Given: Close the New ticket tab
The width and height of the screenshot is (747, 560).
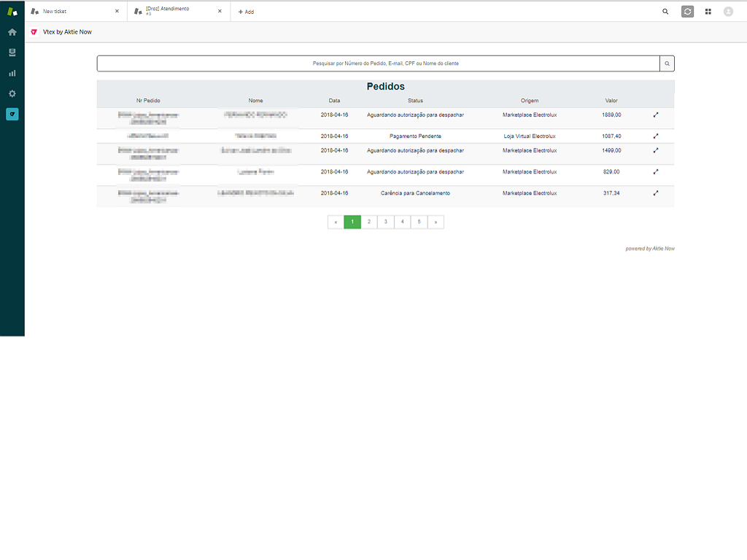Looking at the screenshot, I should tap(117, 12).
